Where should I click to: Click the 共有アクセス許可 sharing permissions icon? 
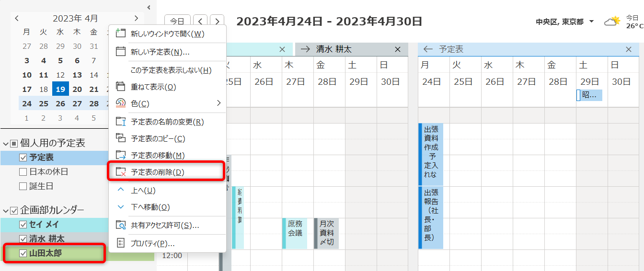point(121,225)
